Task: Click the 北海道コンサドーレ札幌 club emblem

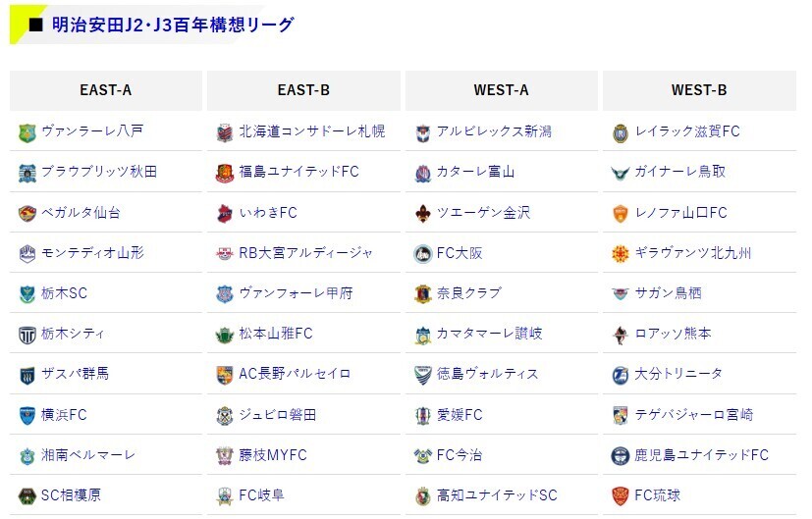Action: coord(225,132)
